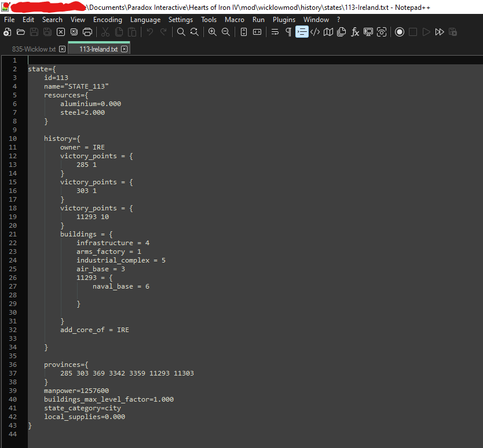Screen dimensions: 483x448
Task: Toggle Word Wrap in the toolbar
Action: pyautogui.click(x=275, y=32)
